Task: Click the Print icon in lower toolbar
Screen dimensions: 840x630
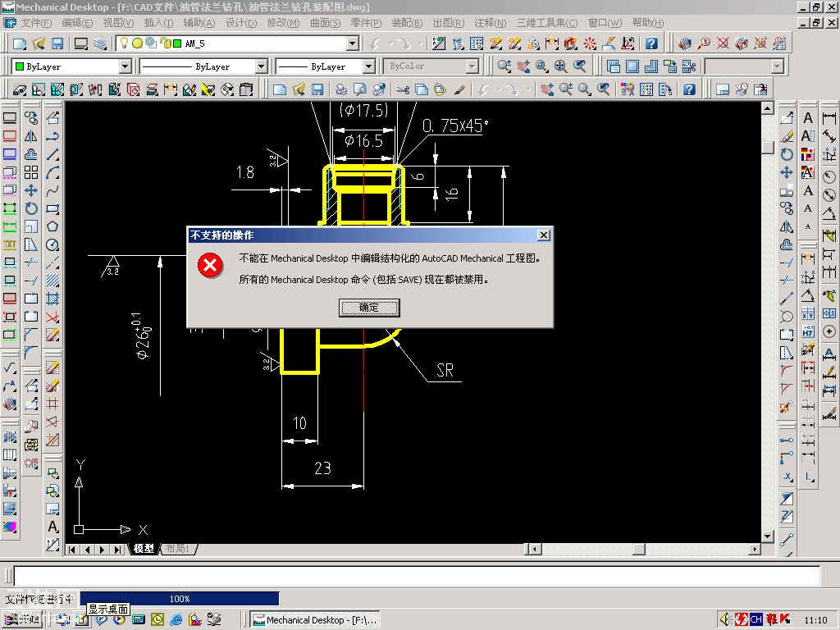Action: (x=340, y=89)
